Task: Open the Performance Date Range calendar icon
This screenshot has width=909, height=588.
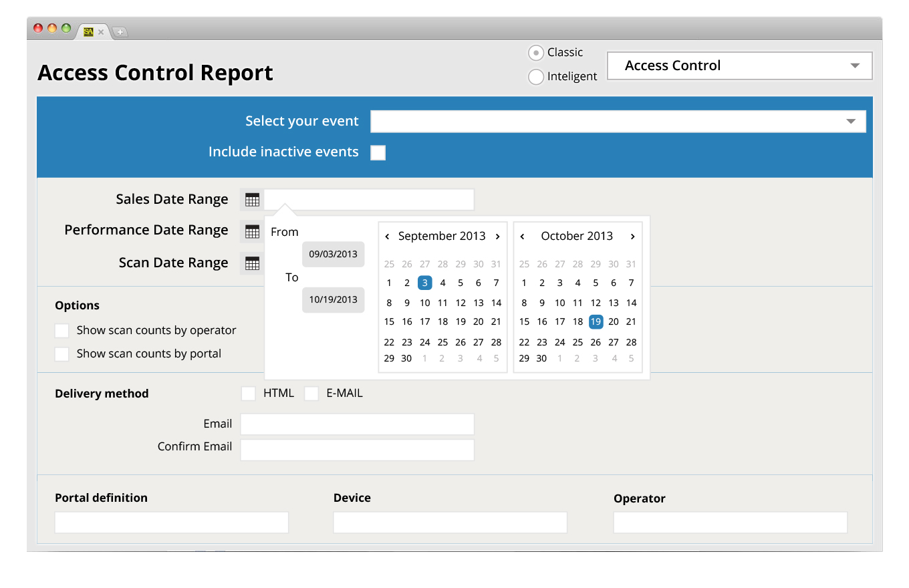Action: click(252, 232)
